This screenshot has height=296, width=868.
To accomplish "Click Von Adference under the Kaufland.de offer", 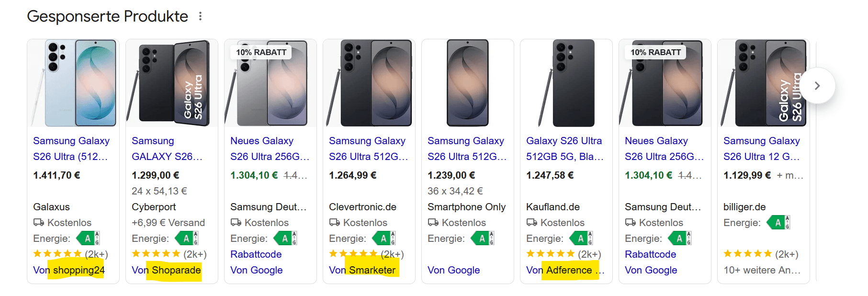I will (563, 270).
